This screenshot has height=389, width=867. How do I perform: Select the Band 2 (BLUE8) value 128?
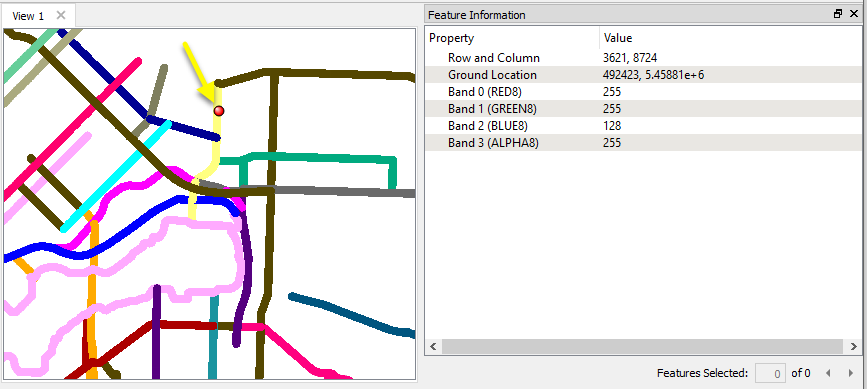(612, 126)
